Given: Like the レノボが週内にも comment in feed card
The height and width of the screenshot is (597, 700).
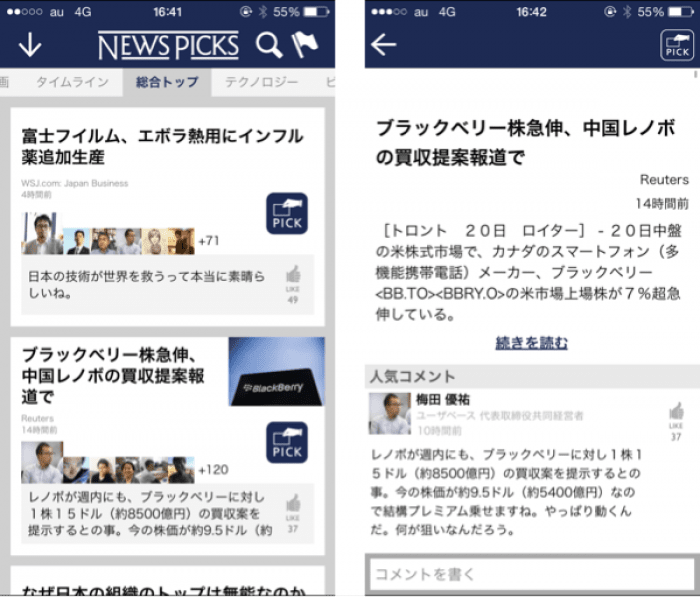Looking at the screenshot, I should point(293,514).
